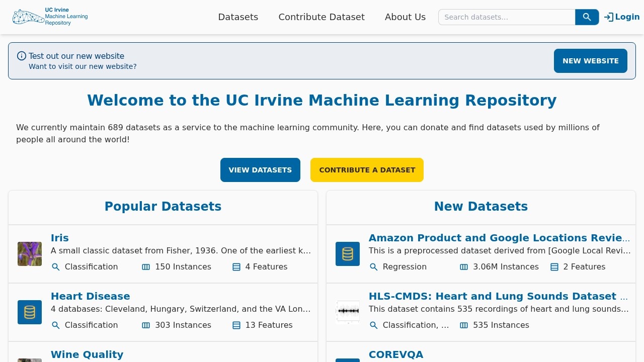Screen dimensions: 644x362
Task: Click the Iris Classification magnifier icon
Action: [56, 267]
